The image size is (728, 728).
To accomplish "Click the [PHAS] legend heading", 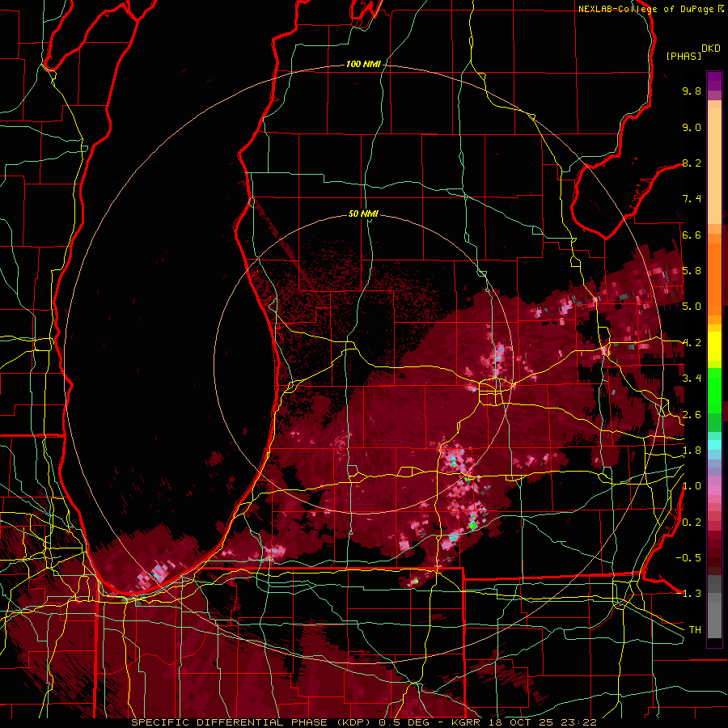I will 684,57.
